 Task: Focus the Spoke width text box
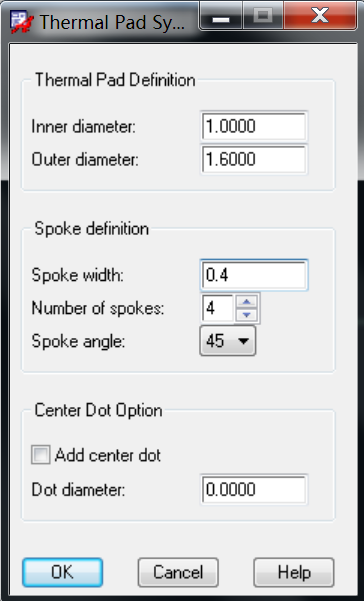click(254, 275)
